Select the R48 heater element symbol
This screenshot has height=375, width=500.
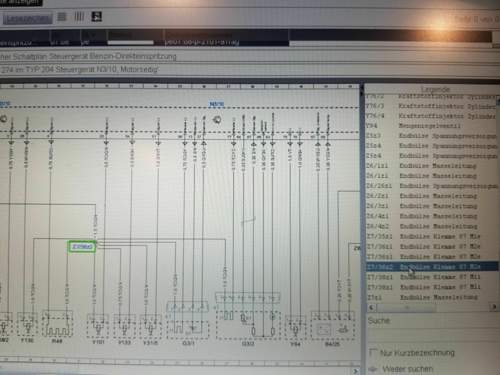click(57, 324)
